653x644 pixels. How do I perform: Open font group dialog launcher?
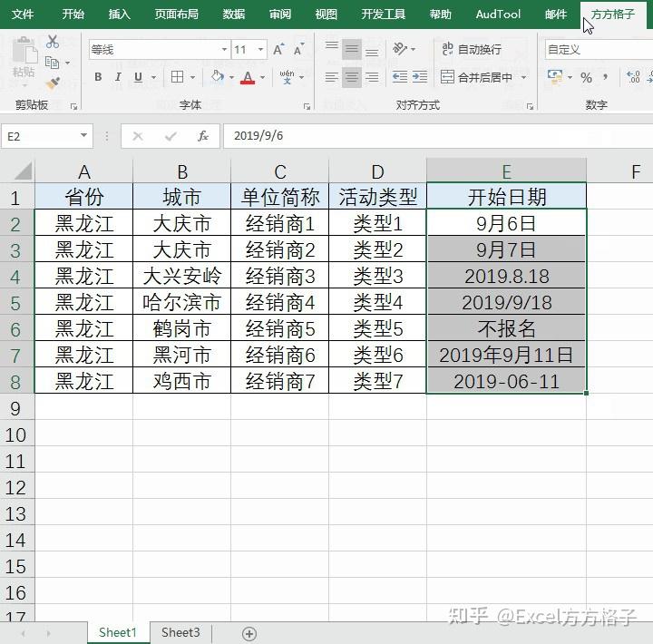click(307, 107)
